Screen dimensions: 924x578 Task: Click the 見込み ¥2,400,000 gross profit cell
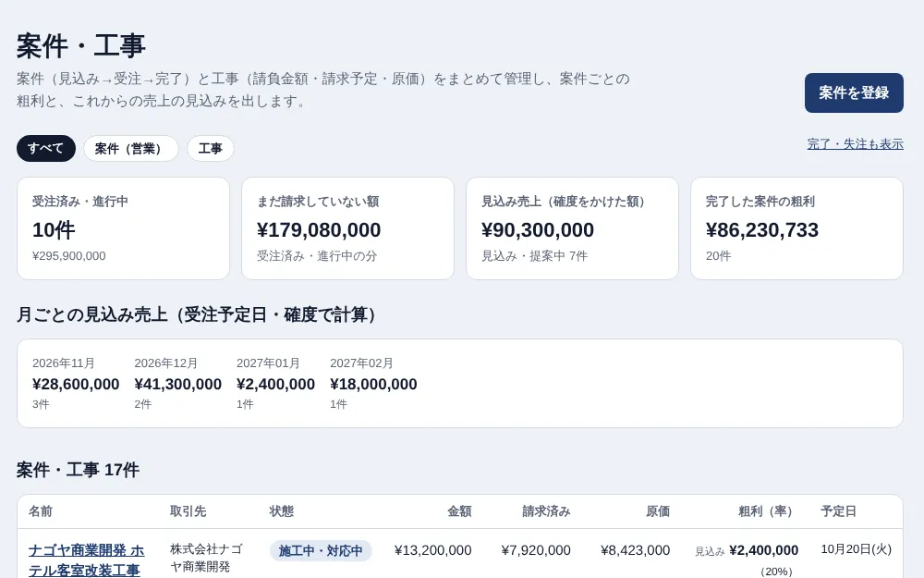pyautogui.click(x=747, y=560)
